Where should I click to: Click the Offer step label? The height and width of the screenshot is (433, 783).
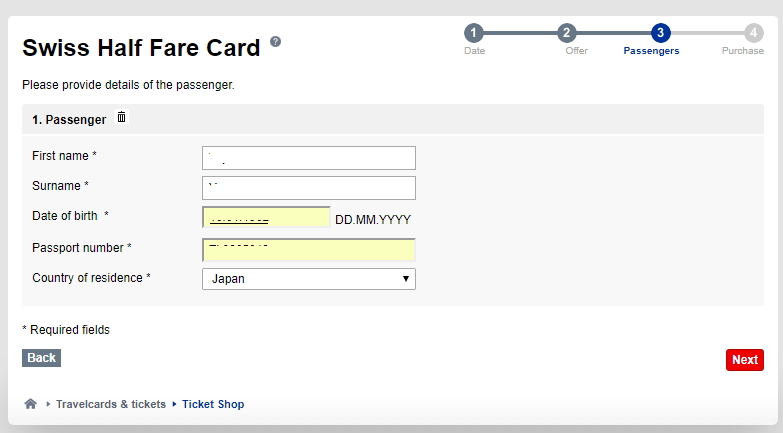click(576, 51)
